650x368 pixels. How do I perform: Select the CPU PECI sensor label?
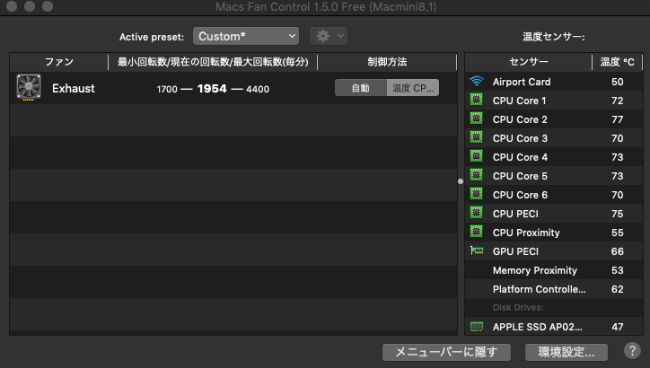516,214
